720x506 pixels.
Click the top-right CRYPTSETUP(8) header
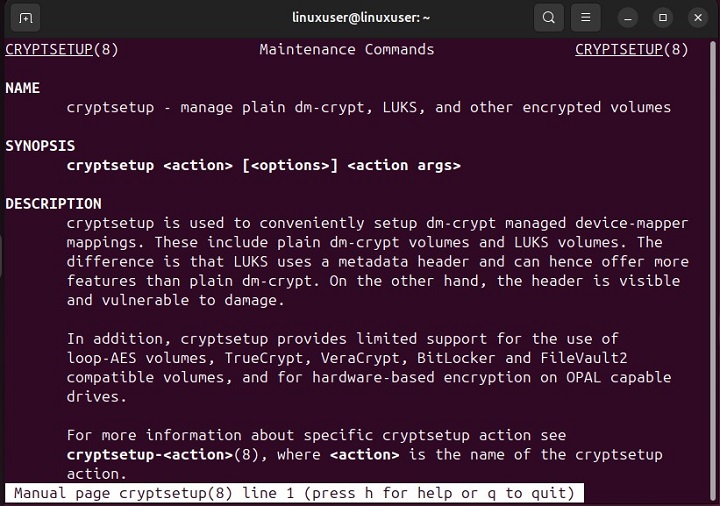(x=632, y=49)
